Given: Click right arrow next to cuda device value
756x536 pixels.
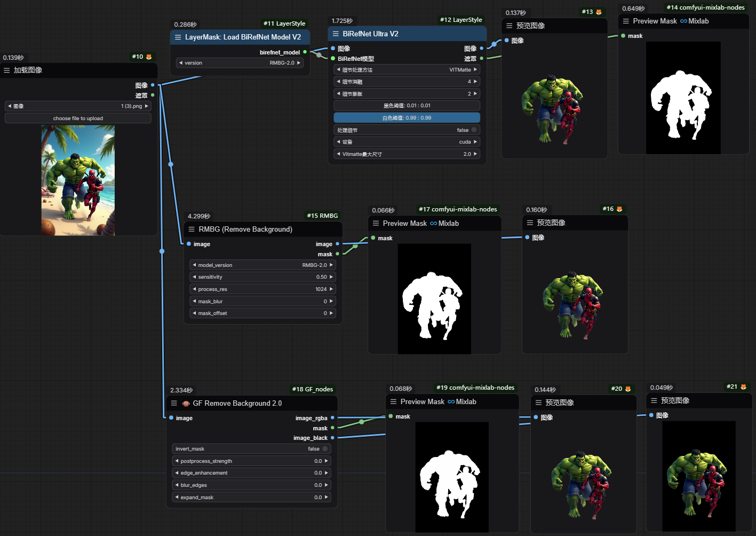Looking at the screenshot, I should pyautogui.click(x=475, y=142).
